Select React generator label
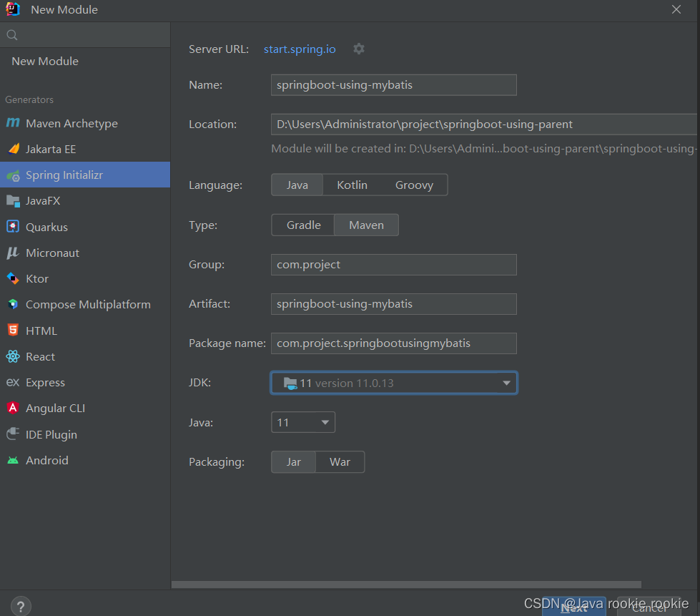700x616 pixels. [40, 356]
